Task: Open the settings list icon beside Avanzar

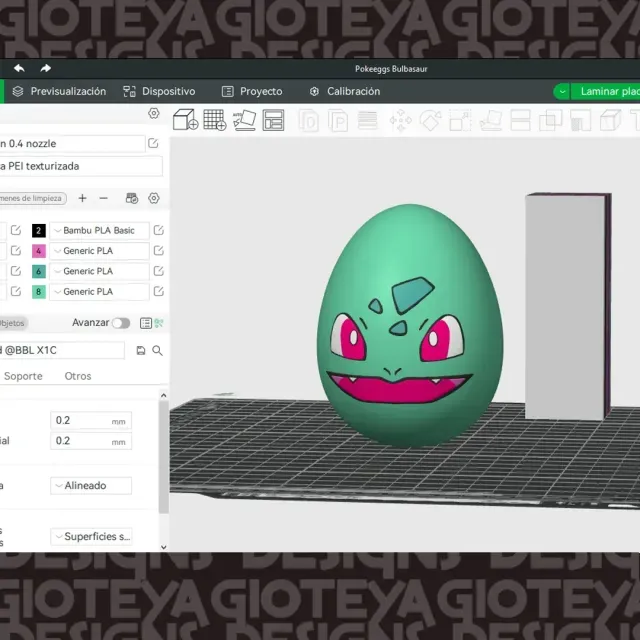Action: click(146, 323)
